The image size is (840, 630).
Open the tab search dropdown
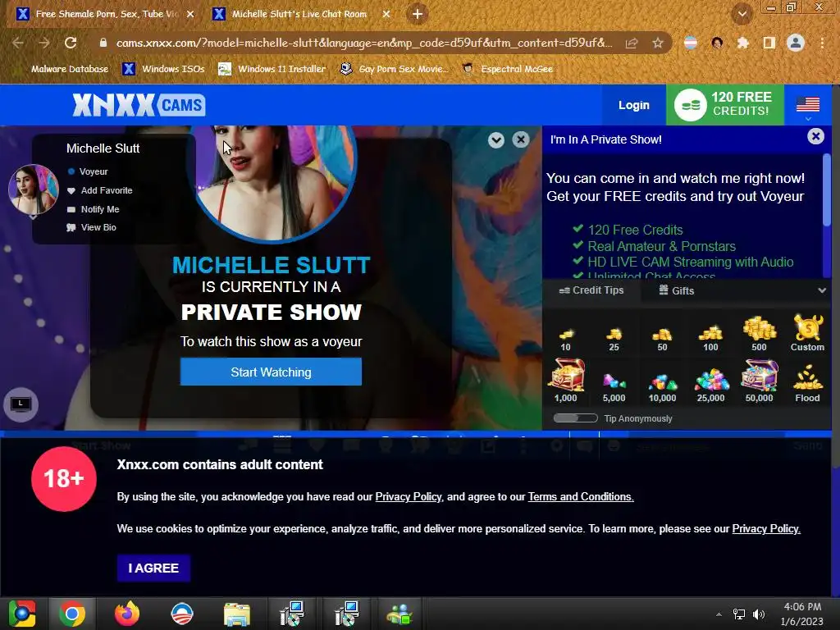742,15
